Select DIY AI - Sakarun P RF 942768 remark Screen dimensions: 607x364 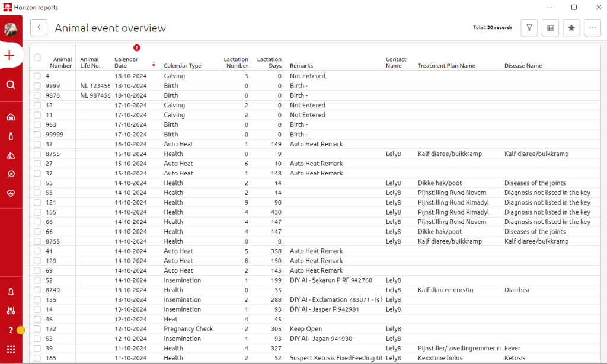331,280
